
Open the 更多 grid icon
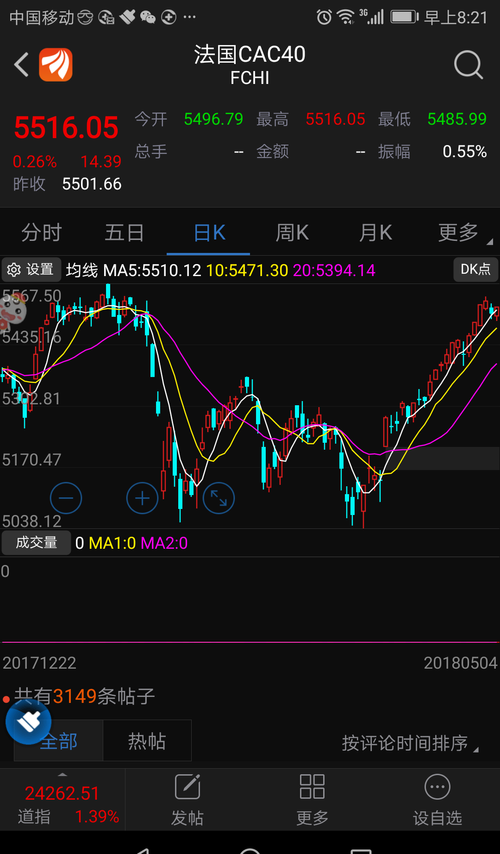click(312, 787)
